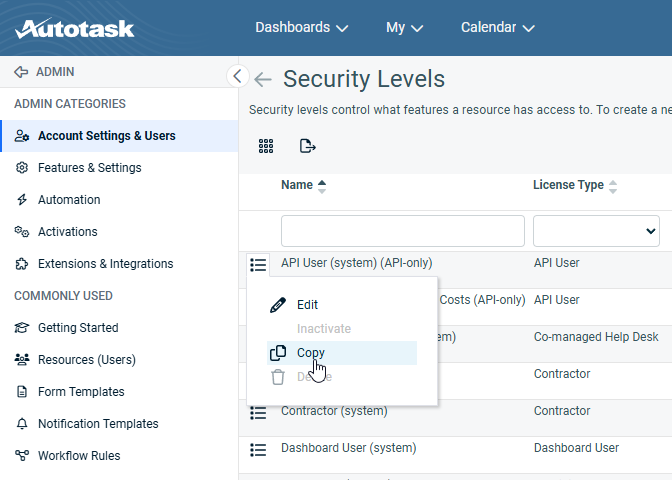Select the Dashboard User (system) name cell
672x480 pixels.
pos(348,448)
